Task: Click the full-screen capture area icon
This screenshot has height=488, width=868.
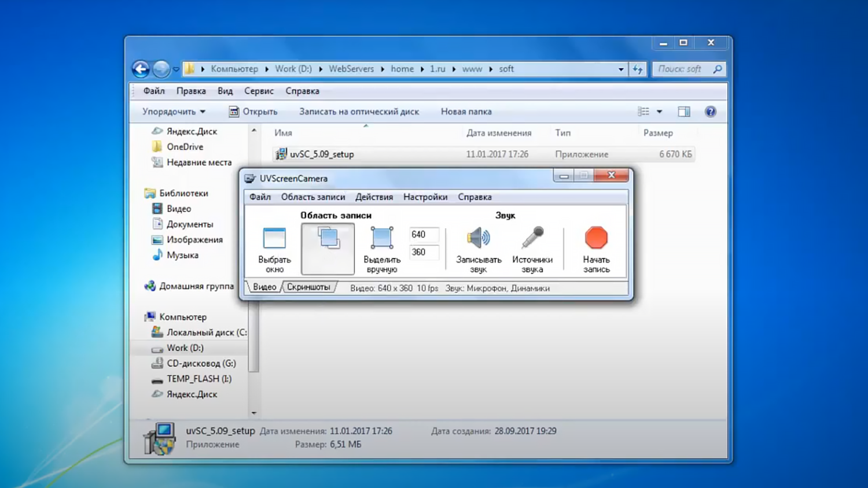Action: tap(328, 238)
